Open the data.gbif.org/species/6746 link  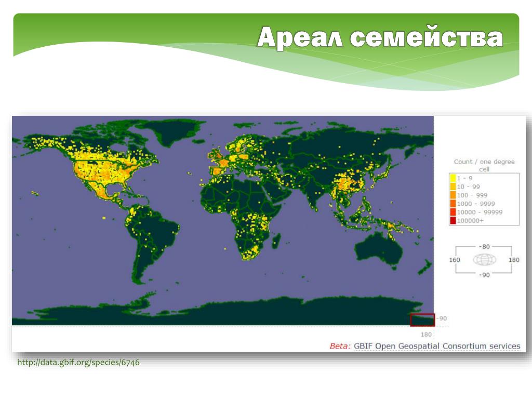coord(78,362)
